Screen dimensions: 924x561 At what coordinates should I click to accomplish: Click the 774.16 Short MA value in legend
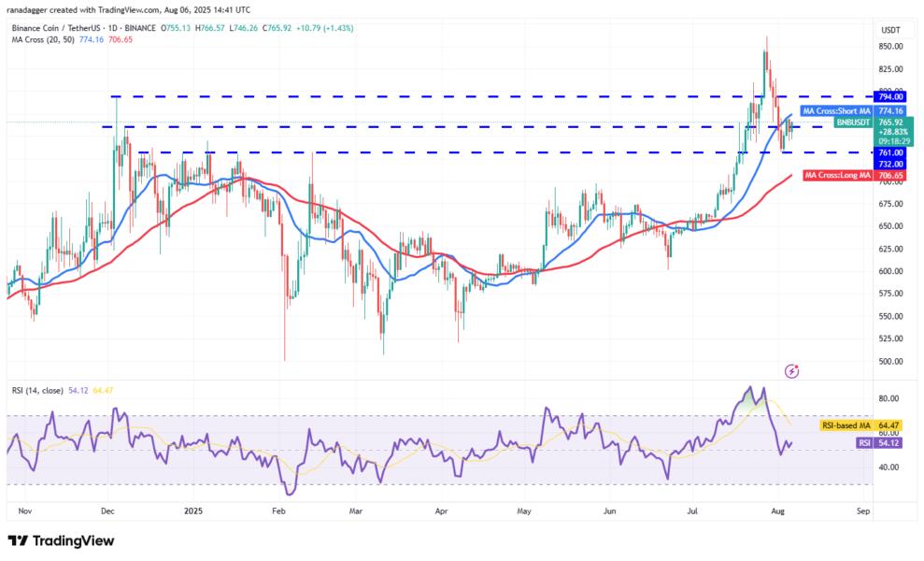[x=92, y=40]
